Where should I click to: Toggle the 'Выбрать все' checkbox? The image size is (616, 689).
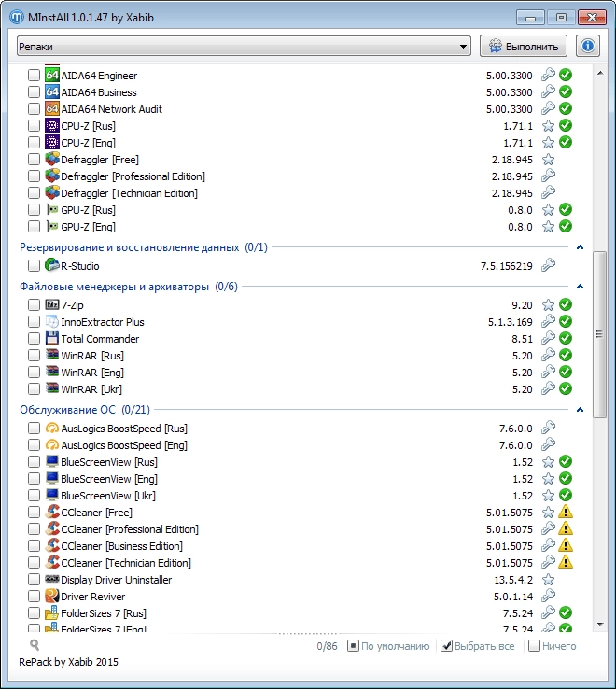(x=446, y=646)
